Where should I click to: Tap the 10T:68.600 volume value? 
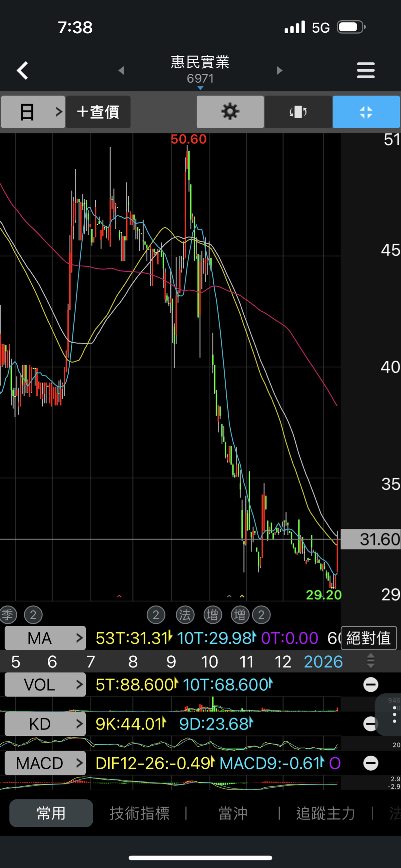[228, 684]
